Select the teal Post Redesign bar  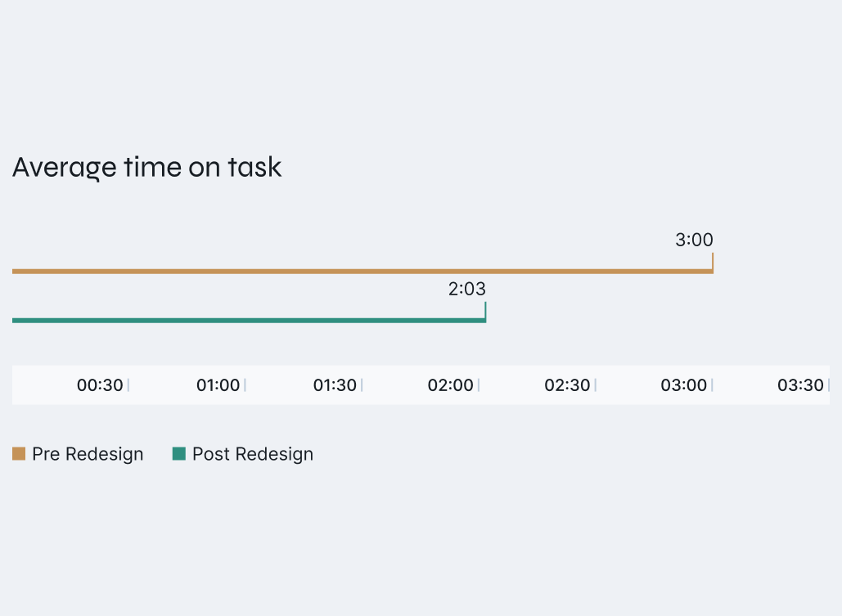point(245,320)
